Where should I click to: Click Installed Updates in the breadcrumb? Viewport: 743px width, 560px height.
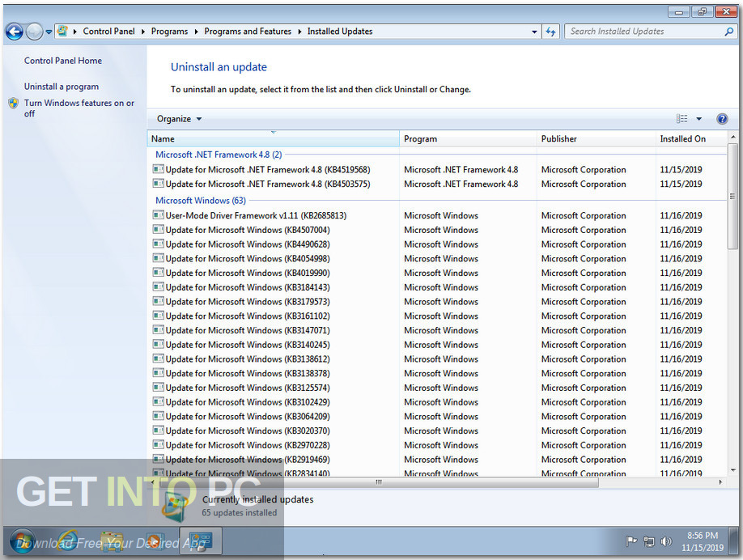point(340,32)
